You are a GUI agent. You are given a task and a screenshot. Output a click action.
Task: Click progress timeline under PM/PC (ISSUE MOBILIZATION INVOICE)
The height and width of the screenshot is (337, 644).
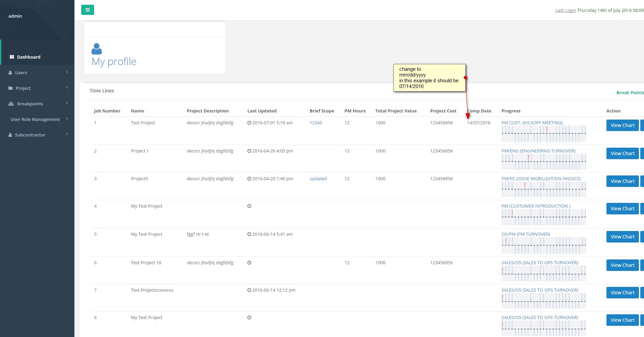[543, 190]
